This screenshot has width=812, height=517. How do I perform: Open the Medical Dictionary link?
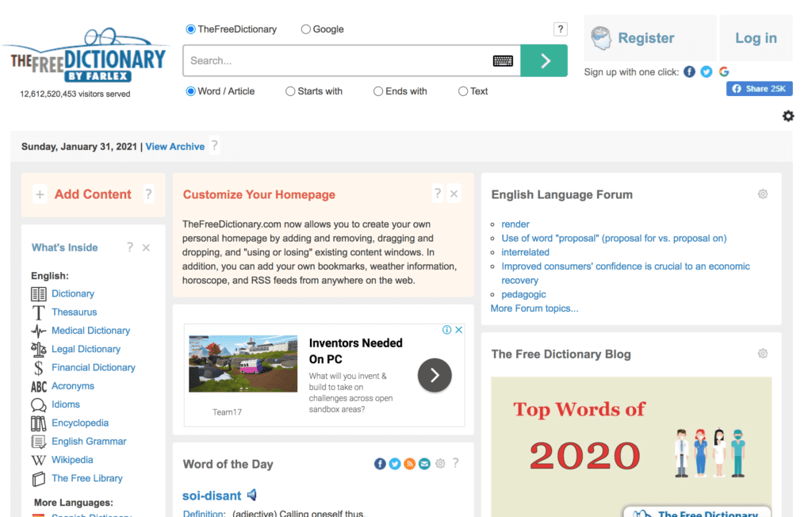point(90,331)
